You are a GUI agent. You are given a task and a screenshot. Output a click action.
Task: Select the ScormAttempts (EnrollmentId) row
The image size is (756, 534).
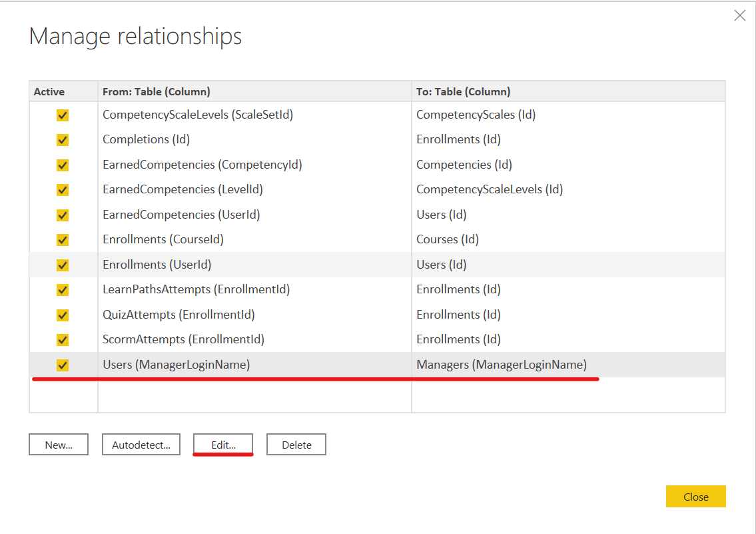[x=183, y=339]
